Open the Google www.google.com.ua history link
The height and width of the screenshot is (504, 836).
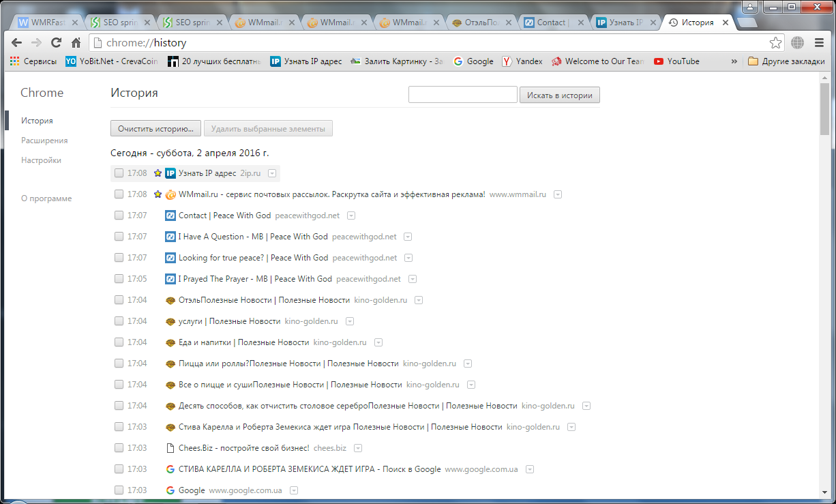[192, 490]
